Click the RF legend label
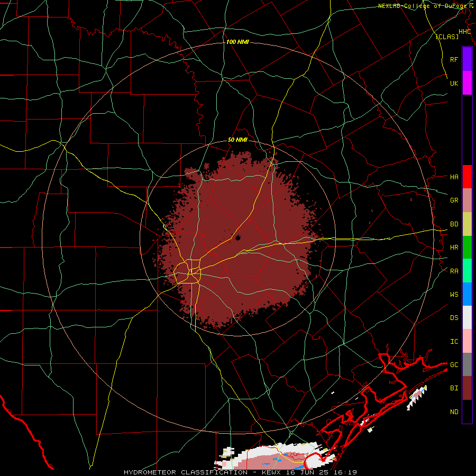Viewport: 476px width, 476px height. point(454,59)
